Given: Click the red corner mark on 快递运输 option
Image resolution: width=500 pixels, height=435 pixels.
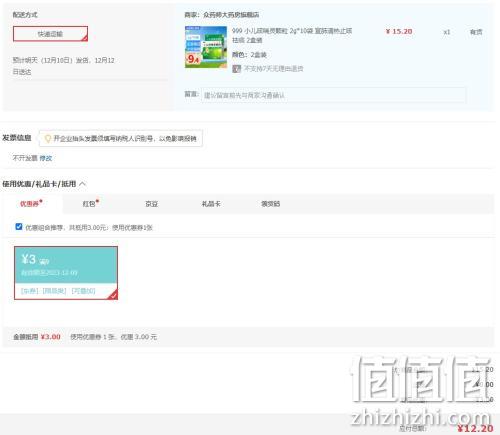Looking at the screenshot, I should [85, 38].
